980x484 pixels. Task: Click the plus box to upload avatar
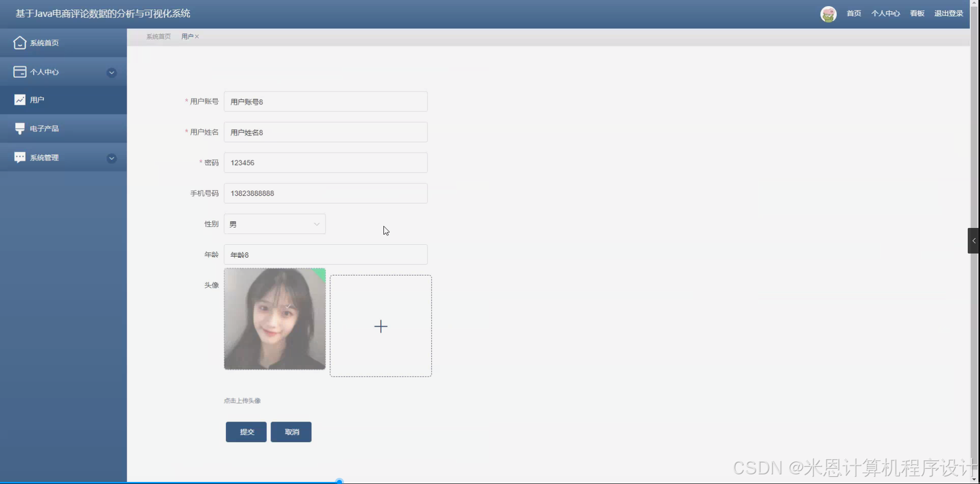point(381,326)
